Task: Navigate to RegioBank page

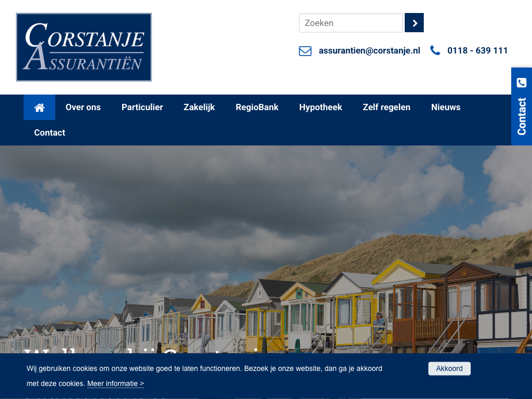Action: (x=257, y=108)
